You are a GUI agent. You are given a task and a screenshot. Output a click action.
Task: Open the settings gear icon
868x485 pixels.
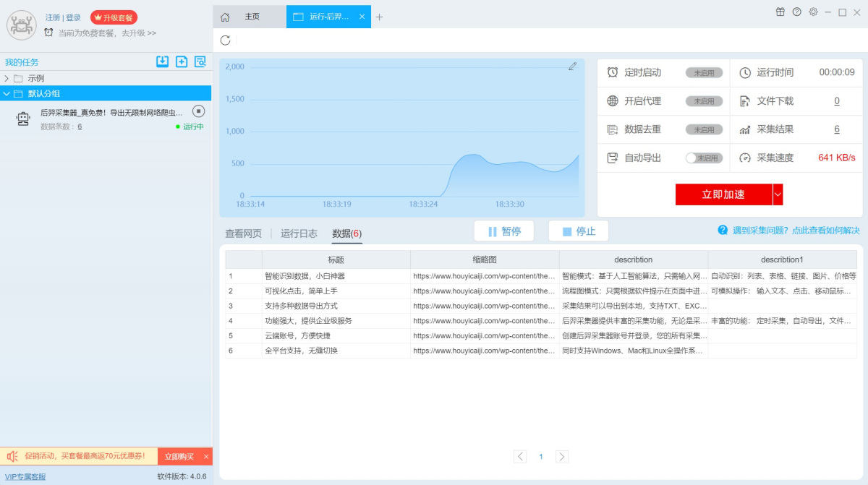813,12
